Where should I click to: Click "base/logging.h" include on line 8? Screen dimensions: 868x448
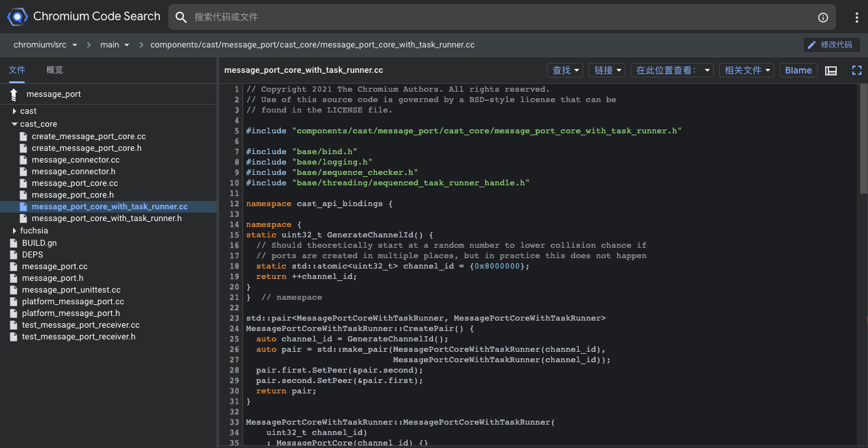pyautogui.click(x=332, y=162)
